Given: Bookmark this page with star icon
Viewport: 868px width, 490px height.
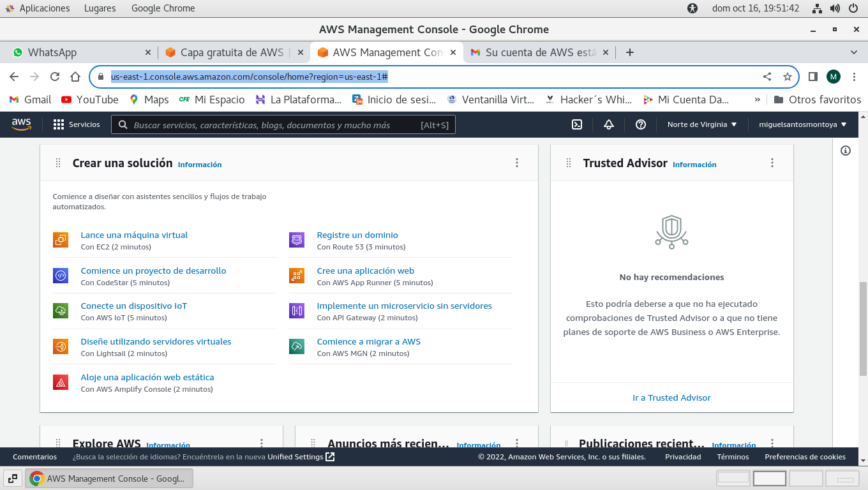Looking at the screenshot, I should 788,77.
